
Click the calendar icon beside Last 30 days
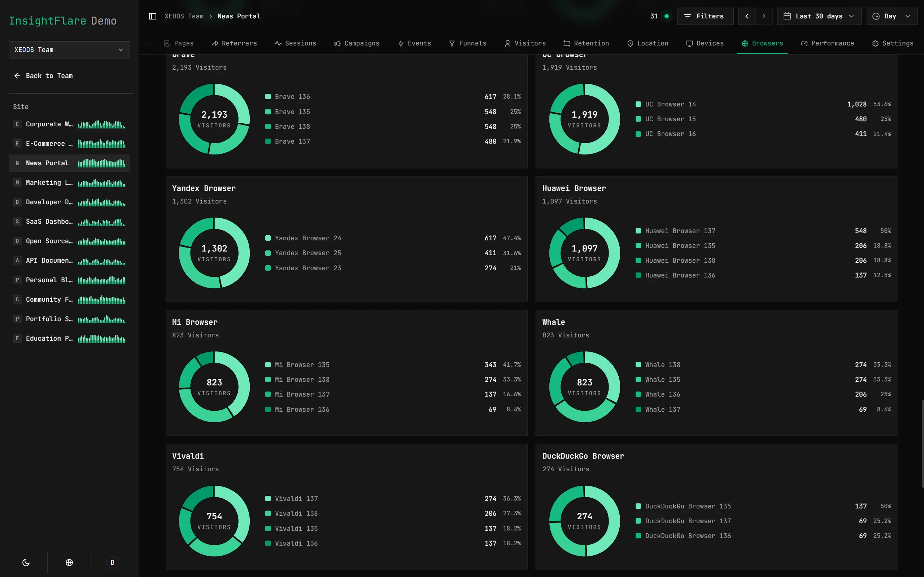pos(787,16)
